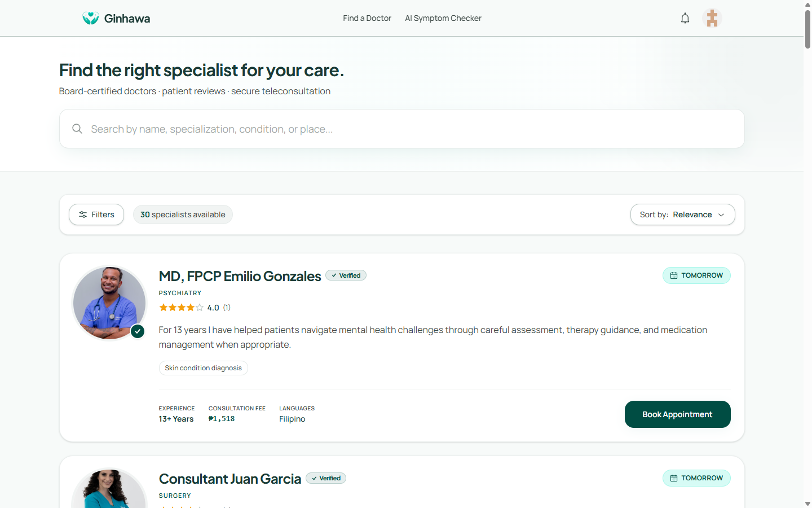Click the SURGERY specialty label
This screenshot has width=812, height=508.
[175, 496]
